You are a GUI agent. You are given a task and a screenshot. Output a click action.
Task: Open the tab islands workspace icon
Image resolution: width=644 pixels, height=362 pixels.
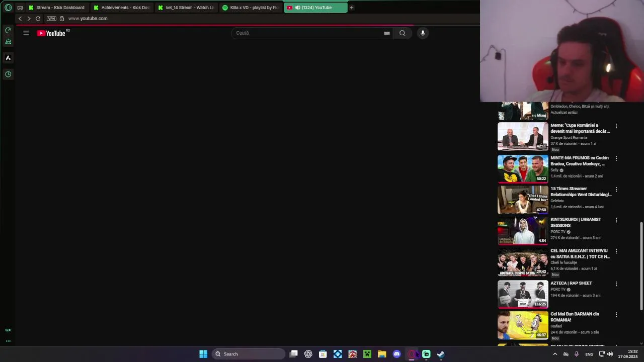(x=20, y=8)
